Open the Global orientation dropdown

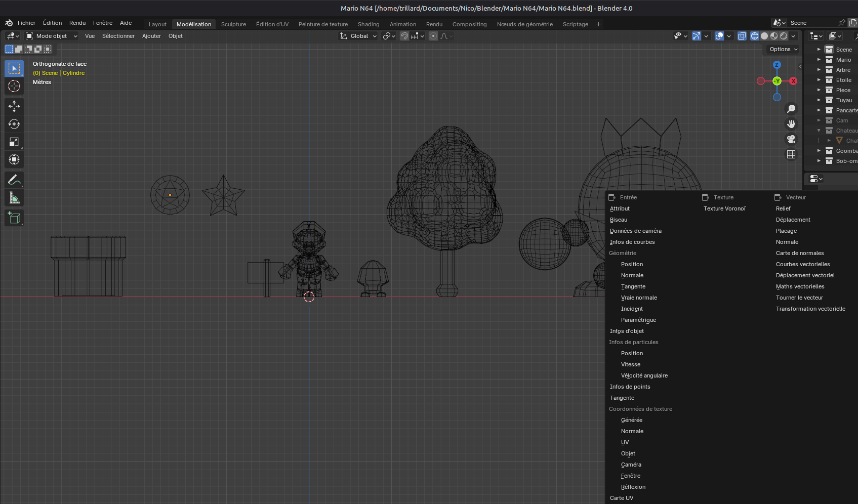(x=358, y=36)
